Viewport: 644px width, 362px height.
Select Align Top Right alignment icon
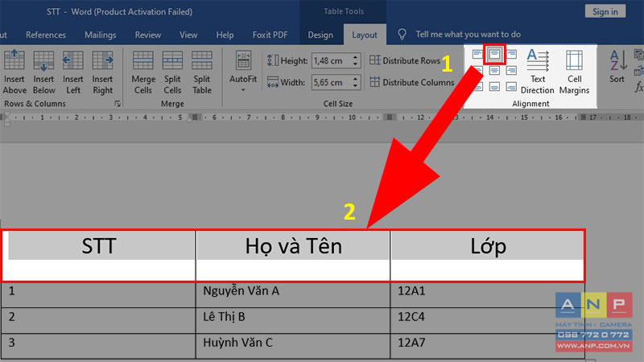pos(511,54)
